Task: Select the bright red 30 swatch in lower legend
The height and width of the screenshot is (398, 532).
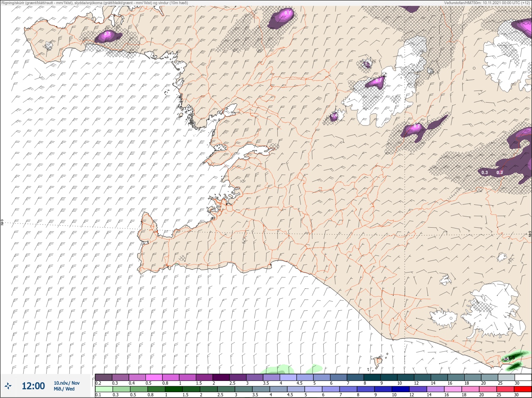Action: point(523,389)
